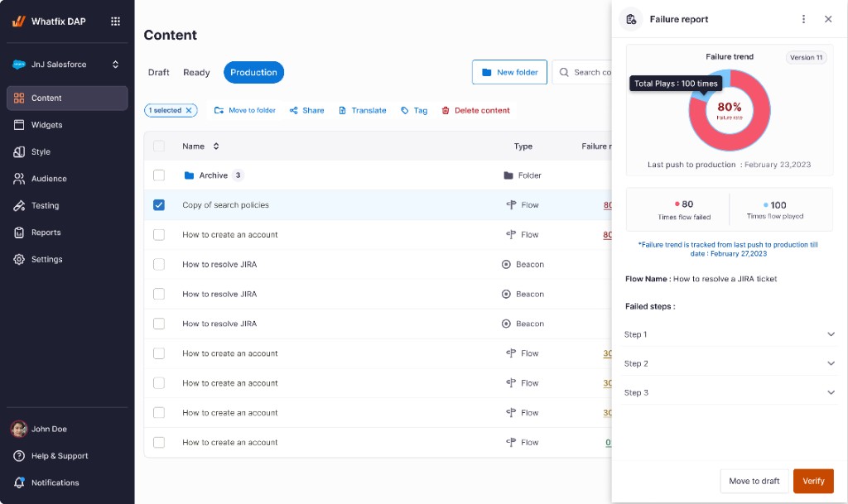Close the Failure report panel

pos(828,19)
